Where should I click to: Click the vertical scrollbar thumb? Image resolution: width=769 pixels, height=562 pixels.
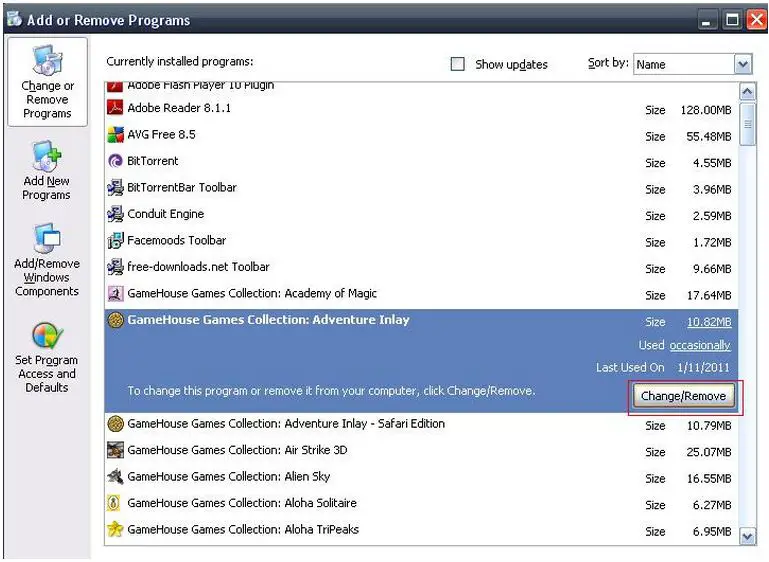pos(747,124)
